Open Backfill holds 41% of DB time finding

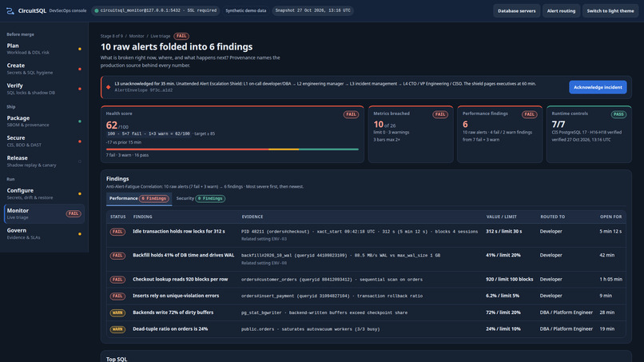366,259
